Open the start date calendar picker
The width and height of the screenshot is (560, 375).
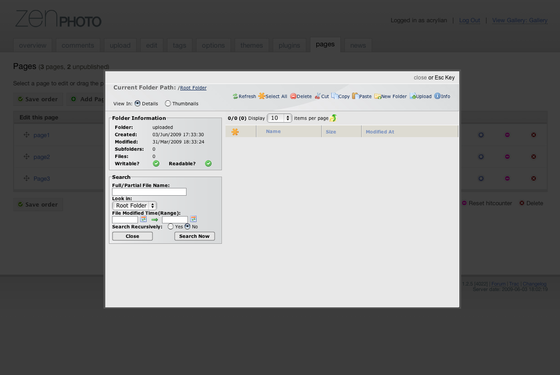point(143,219)
